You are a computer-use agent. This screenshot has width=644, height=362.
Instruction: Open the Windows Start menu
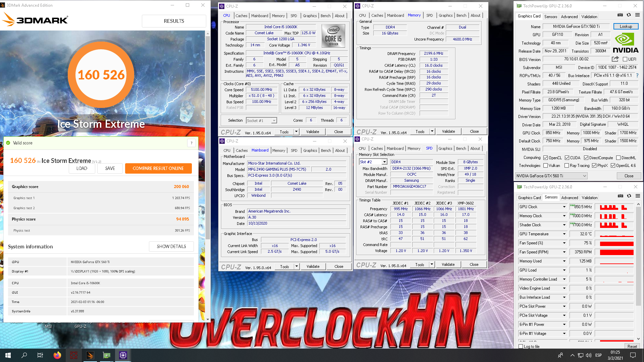coord(8,355)
